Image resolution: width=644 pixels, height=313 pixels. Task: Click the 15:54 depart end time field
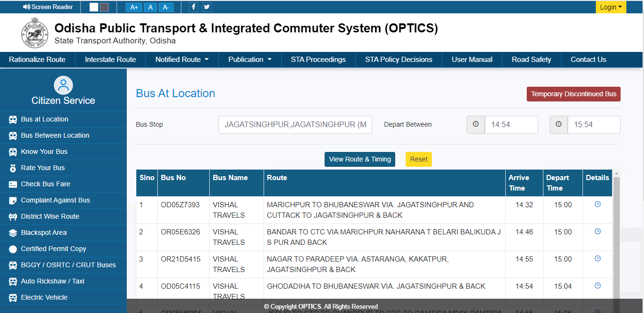pyautogui.click(x=594, y=125)
